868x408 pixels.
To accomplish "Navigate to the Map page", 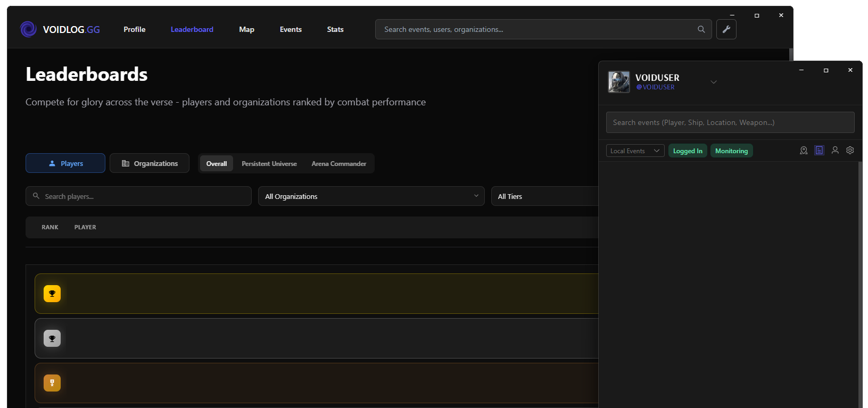I will point(246,29).
